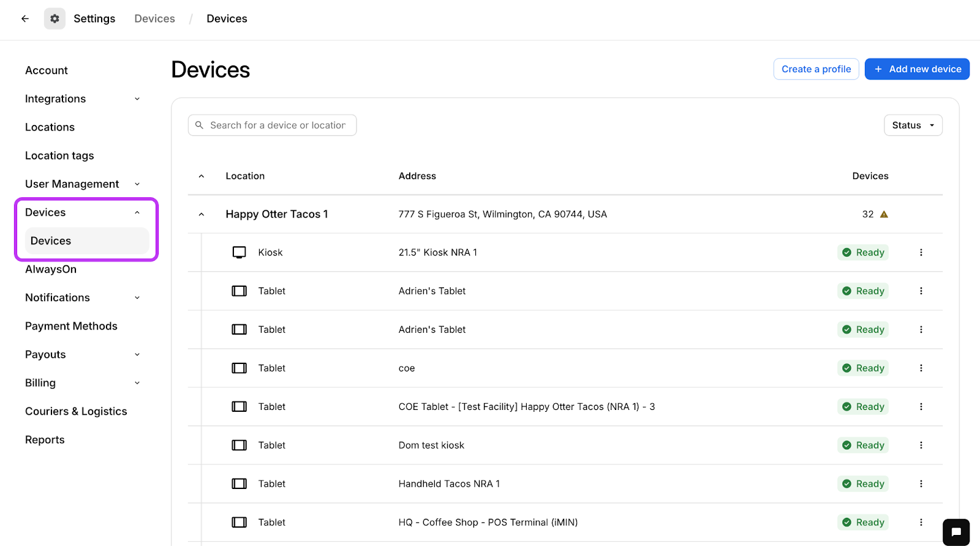980x546 pixels.
Task: Click the Create a profile button
Action: coord(816,69)
